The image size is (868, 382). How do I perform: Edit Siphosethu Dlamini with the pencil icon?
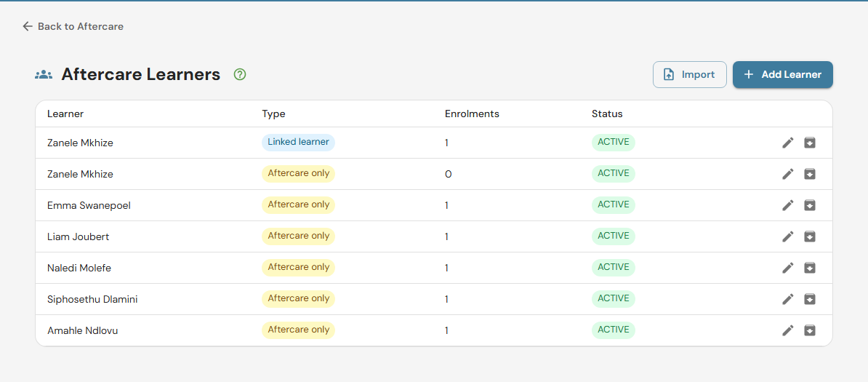[x=787, y=299]
